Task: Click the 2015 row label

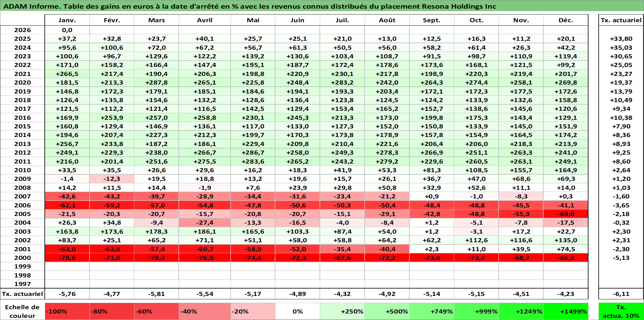Action: point(23,126)
